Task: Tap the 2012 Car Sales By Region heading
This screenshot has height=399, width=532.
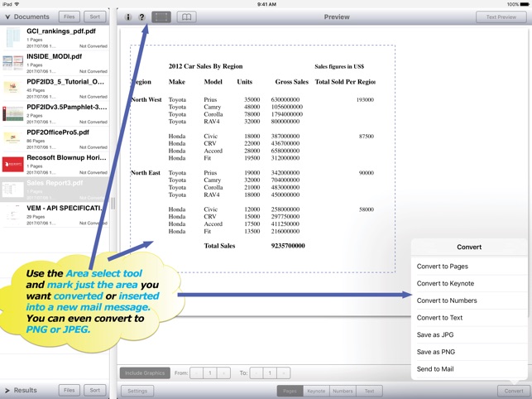Action: coord(206,66)
